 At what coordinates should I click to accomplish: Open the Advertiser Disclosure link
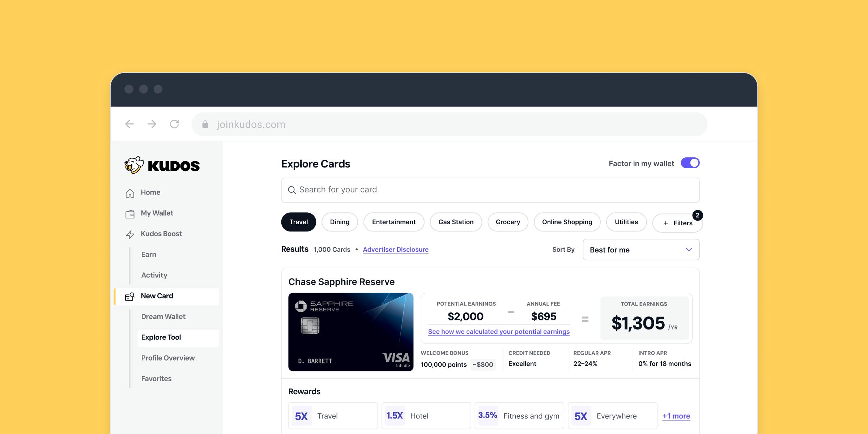click(x=396, y=250)
